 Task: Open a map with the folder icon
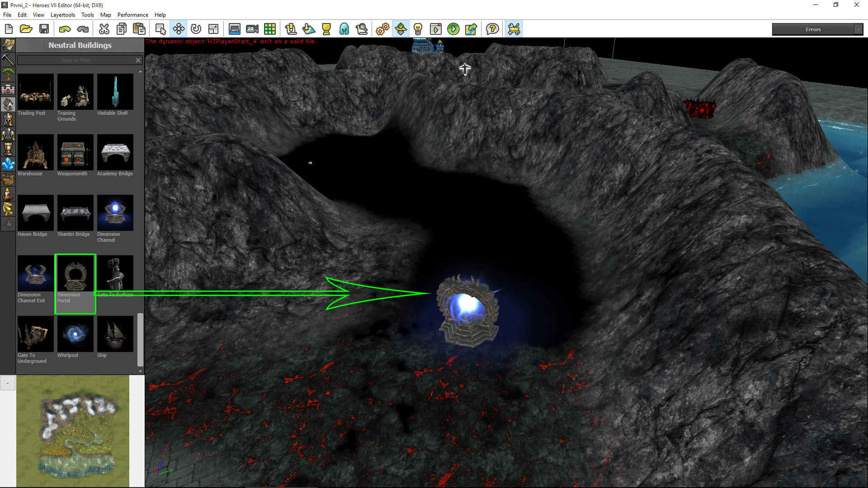[26, 29]
